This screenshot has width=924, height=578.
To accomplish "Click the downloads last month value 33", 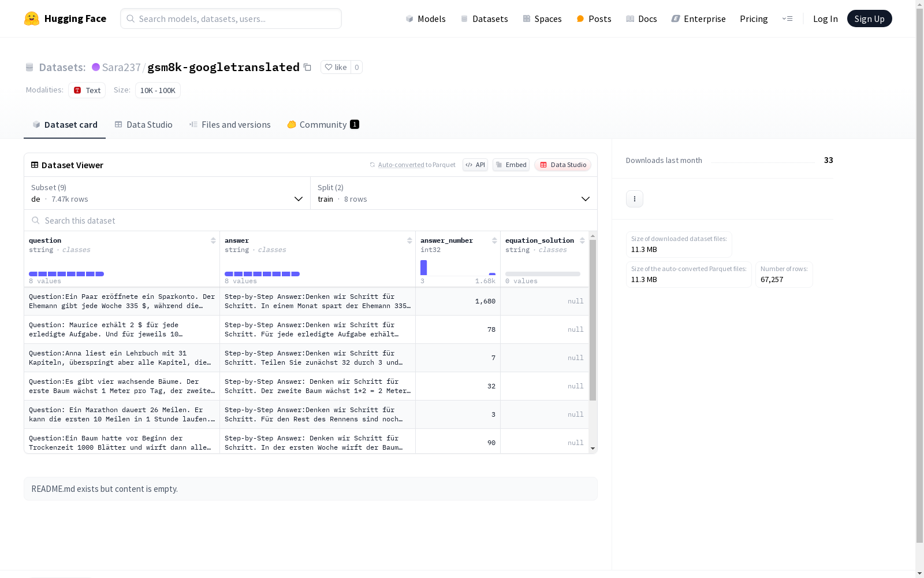I will pyautogui.click(x=829, y=160).
